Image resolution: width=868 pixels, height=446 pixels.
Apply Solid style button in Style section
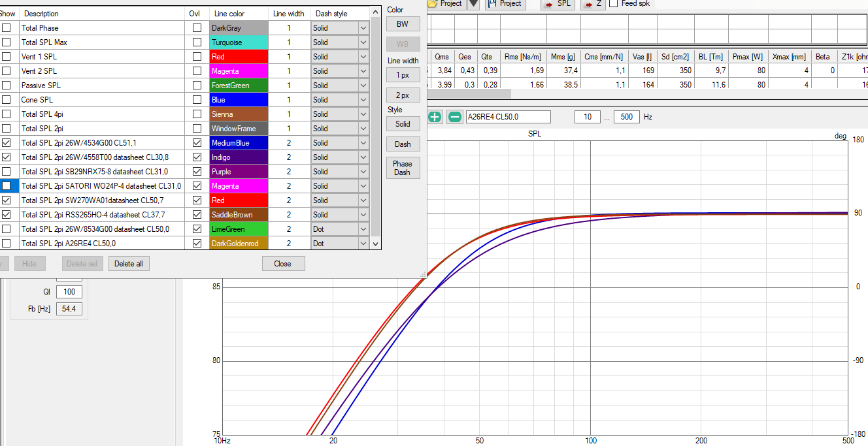pos(403,124)
